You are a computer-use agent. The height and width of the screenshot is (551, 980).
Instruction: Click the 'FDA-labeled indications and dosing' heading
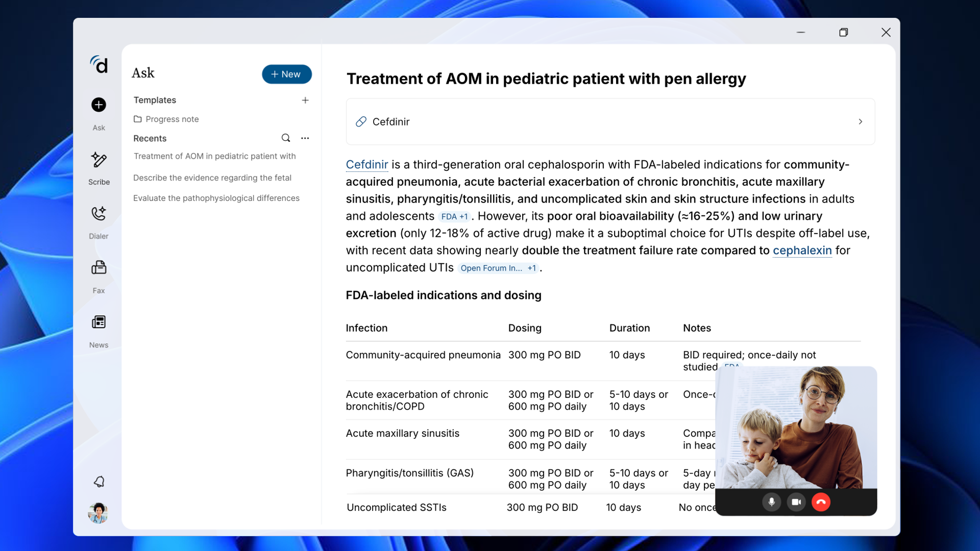click(444, 295)
